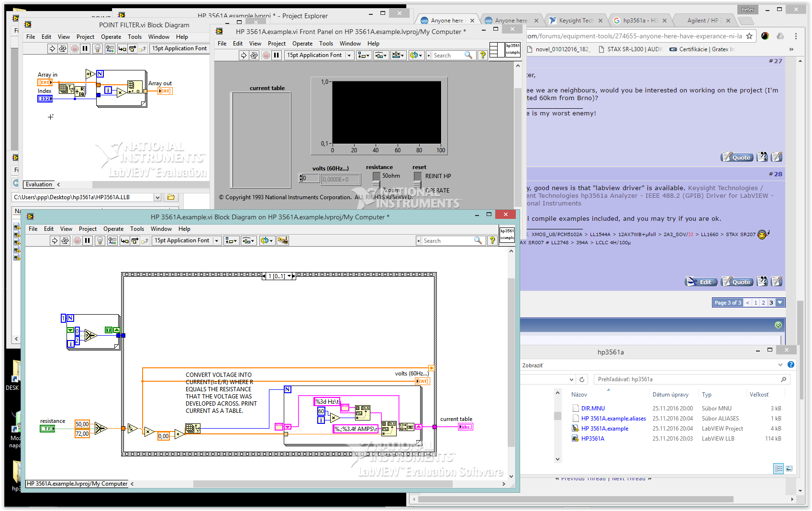Open Tools menu in Front Panel window

(x=326, y=44)
